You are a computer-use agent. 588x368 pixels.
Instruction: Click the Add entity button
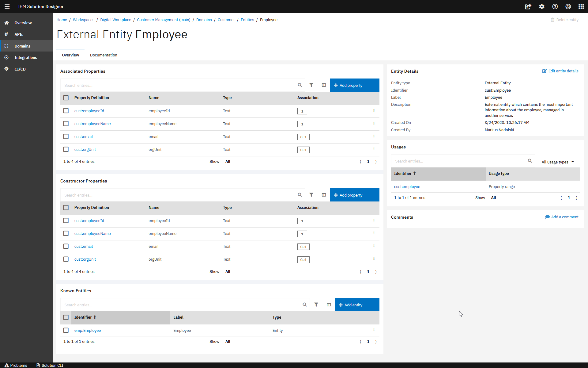pyautogui.click(x=357, y=305)
